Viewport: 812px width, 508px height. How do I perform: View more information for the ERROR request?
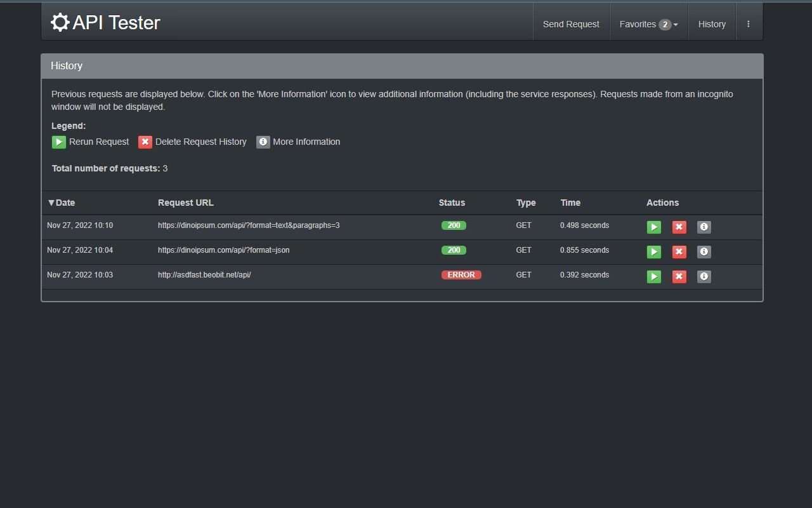(x=704, y=276)
